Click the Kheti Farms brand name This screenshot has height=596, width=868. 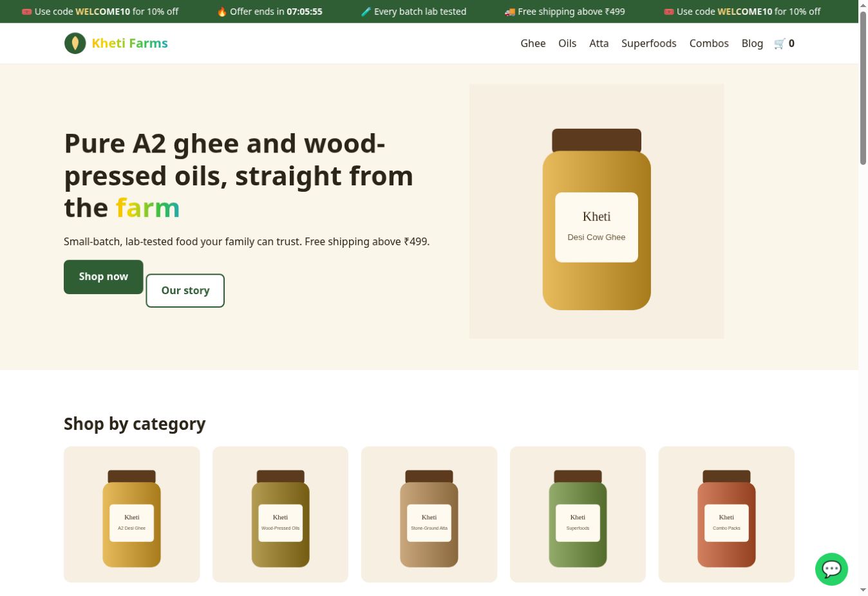pos(129,43)
